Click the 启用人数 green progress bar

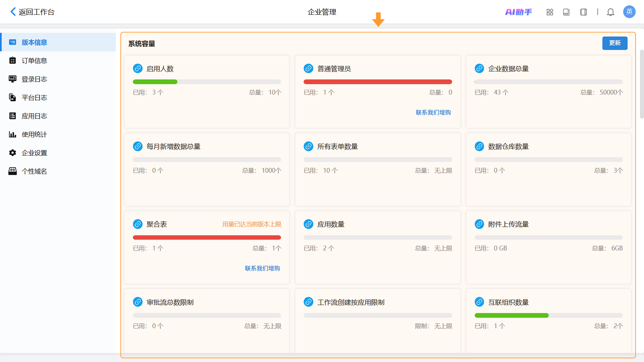pos(155,82)
